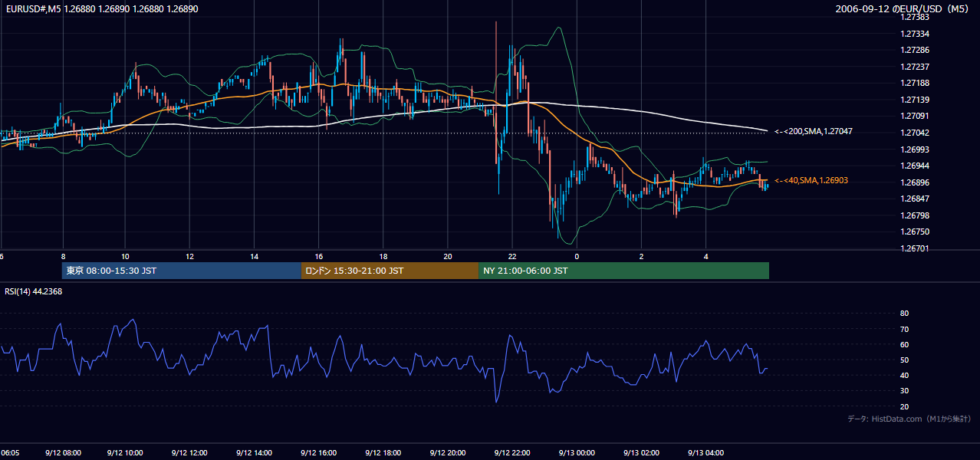This screenshot has width=980, height=460.
Task: Click price axis value 1.26847
Action: point(914,199)
